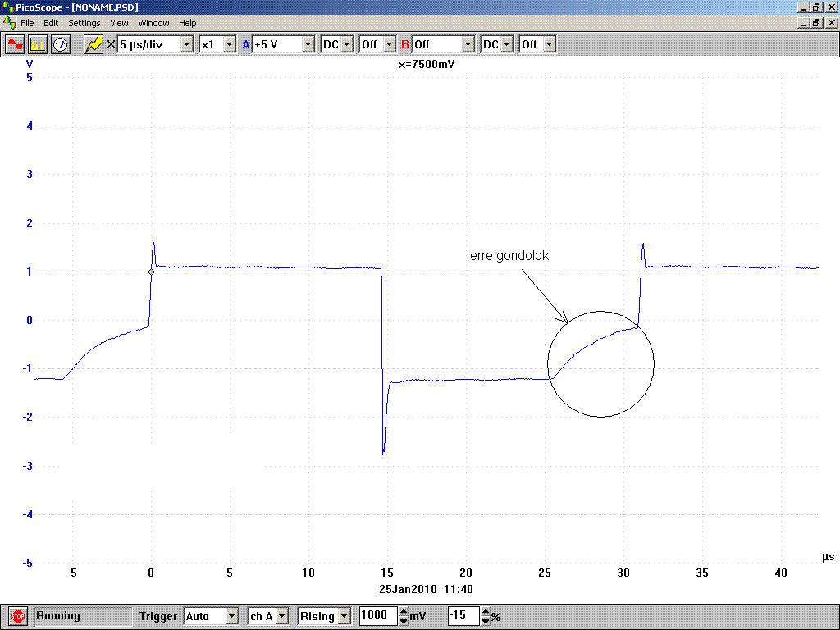Open the trigger channel ch A dropdown
Image resolution: width=840 pixels, height=630 pixels.
282,616
